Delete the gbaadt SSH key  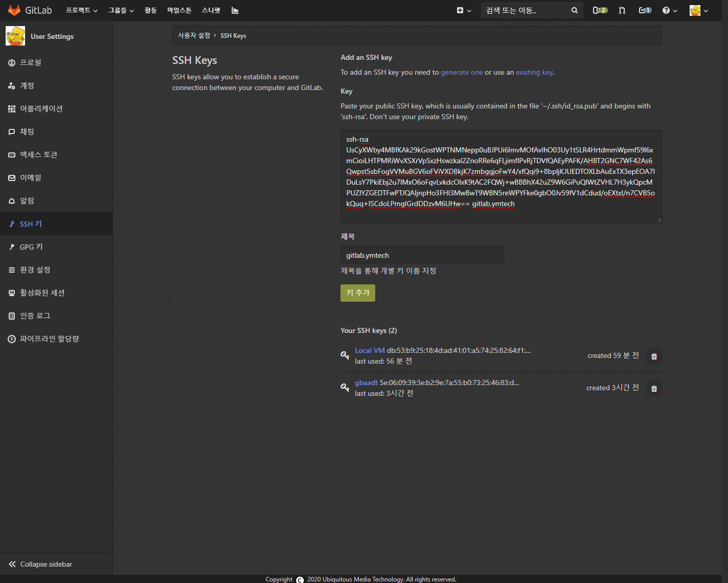[654, 389]
